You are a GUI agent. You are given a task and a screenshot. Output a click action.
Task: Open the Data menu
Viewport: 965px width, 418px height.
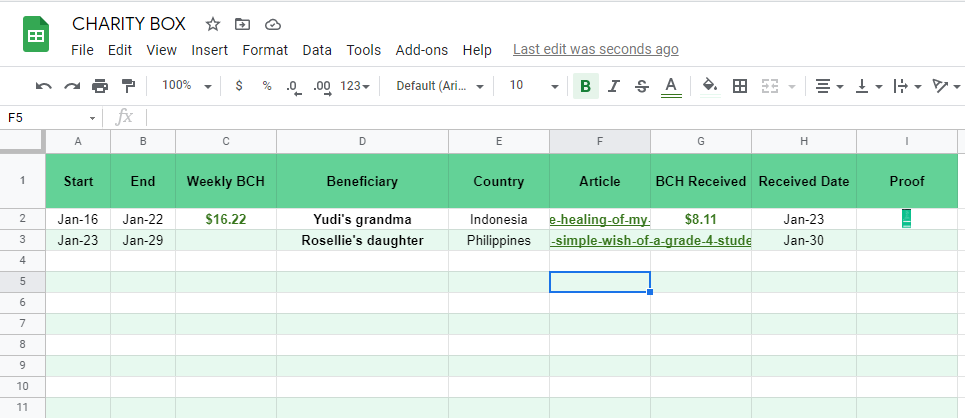coord(317,50)
